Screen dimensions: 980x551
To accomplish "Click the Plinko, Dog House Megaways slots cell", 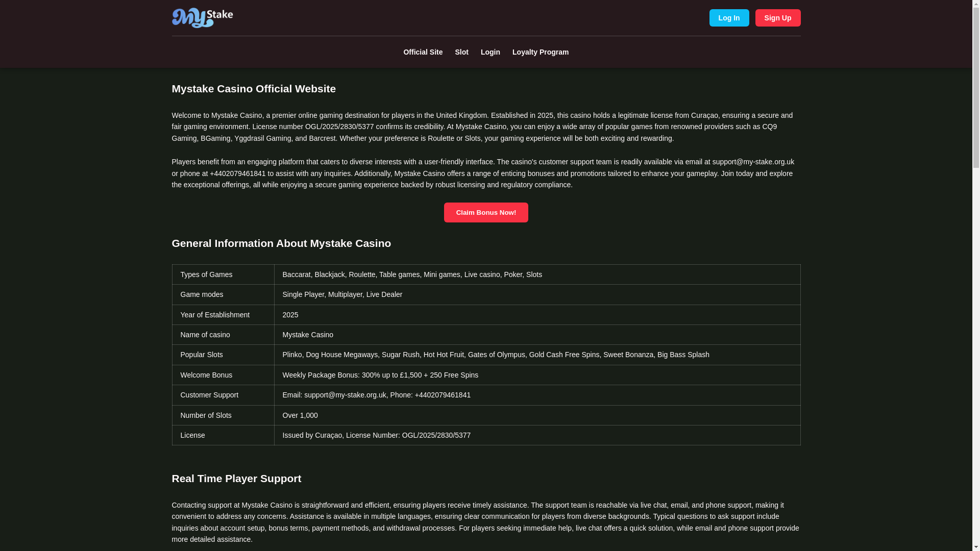I will tap(537, 355).
